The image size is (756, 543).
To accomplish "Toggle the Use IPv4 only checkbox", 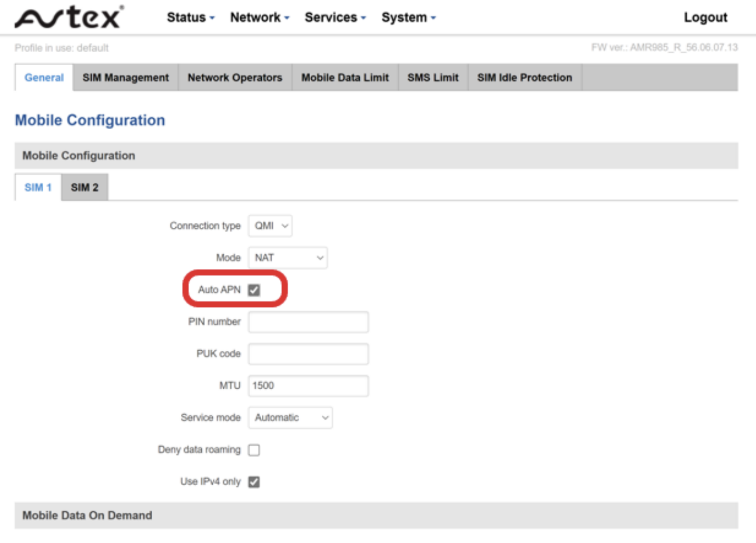I will tap(254, 482).
